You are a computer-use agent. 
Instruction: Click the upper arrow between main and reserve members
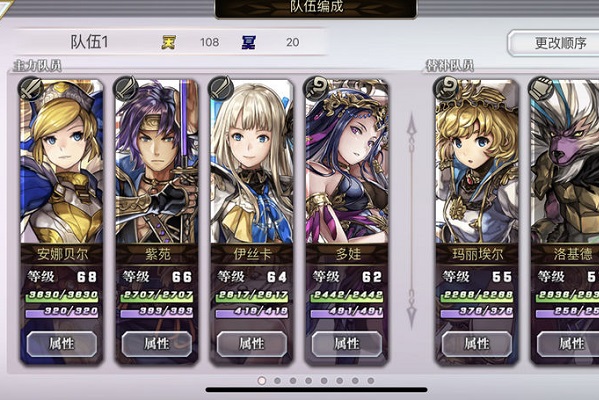[x=411, y=134]
